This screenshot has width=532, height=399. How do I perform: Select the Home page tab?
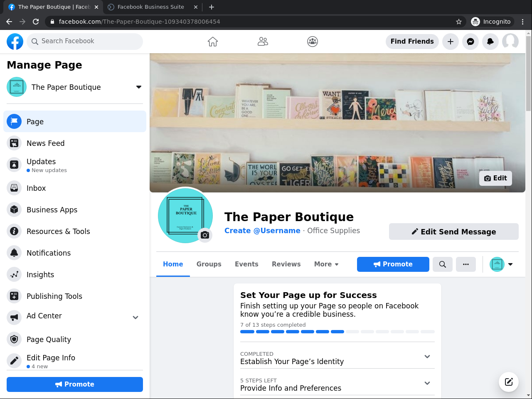[173, 264]
